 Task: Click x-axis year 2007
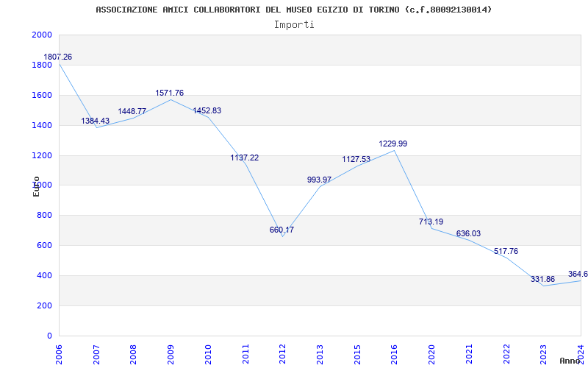(x=96, y=354)
